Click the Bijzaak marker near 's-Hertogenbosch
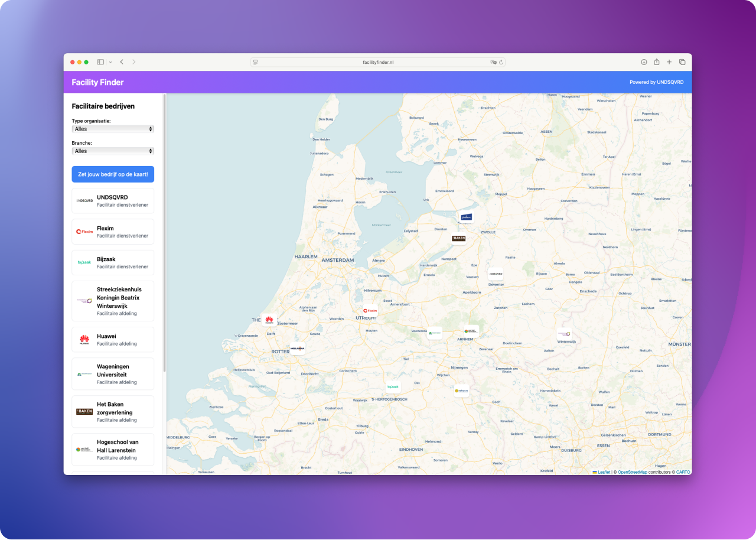This screenshot has width=756, height=540. pos(393,387)
